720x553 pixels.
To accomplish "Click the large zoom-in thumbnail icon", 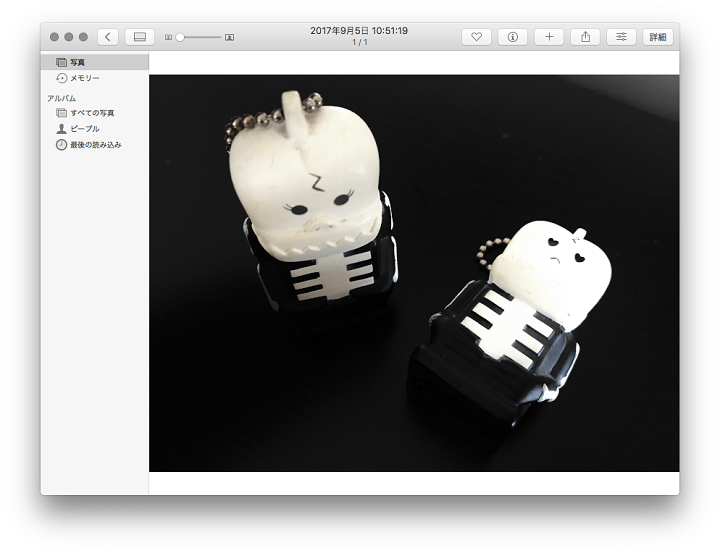I will click(x=230, y=37).
